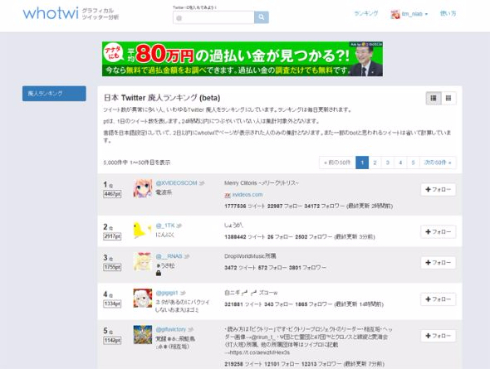The image size is (490, 369).
Task: Click the 1755pt score badge
Action: click(x=112, y=267)
